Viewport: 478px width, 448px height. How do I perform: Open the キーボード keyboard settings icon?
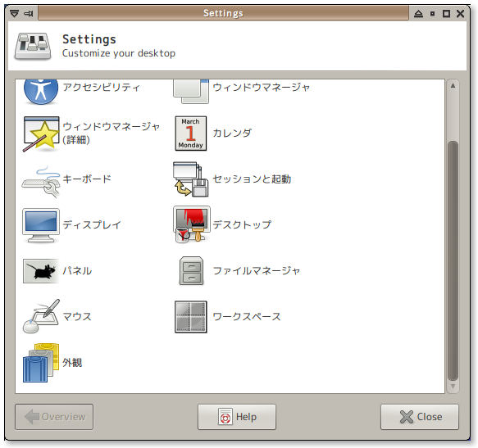click(41, 181)
